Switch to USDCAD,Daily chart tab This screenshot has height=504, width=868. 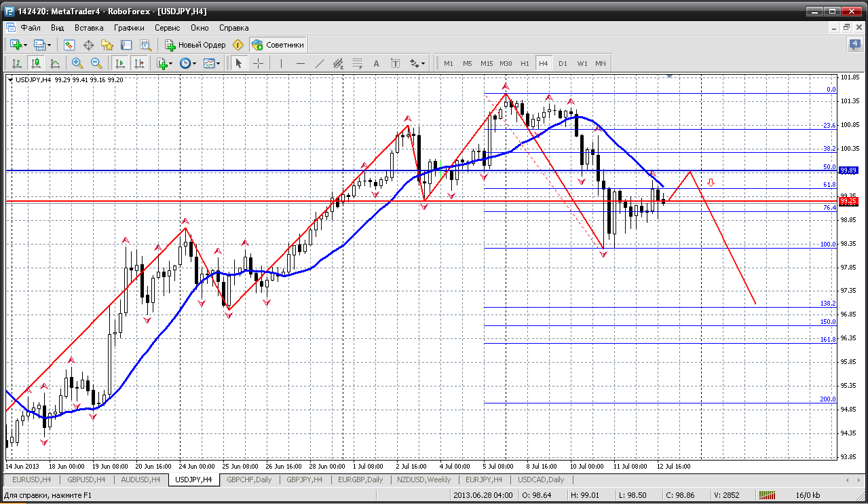pyautogui.click(x=541, y=480)
